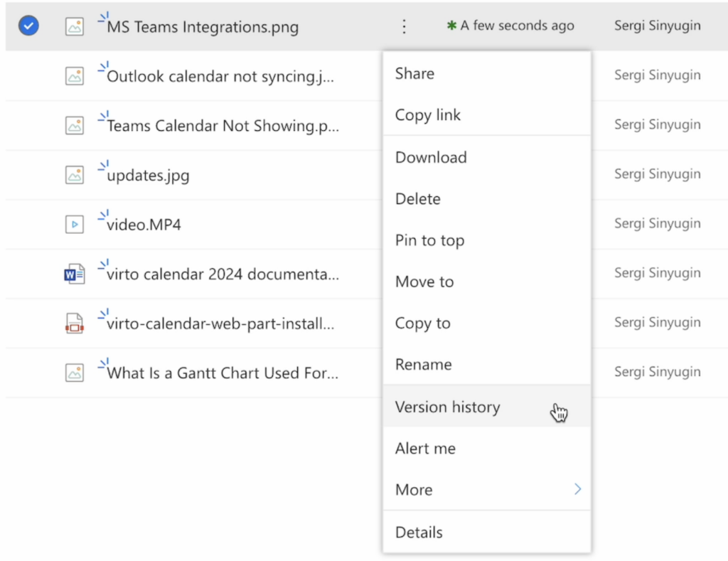Click the video file icon beside video.MP4
This screenshot has height=561, width=728.
click(74, 224)
